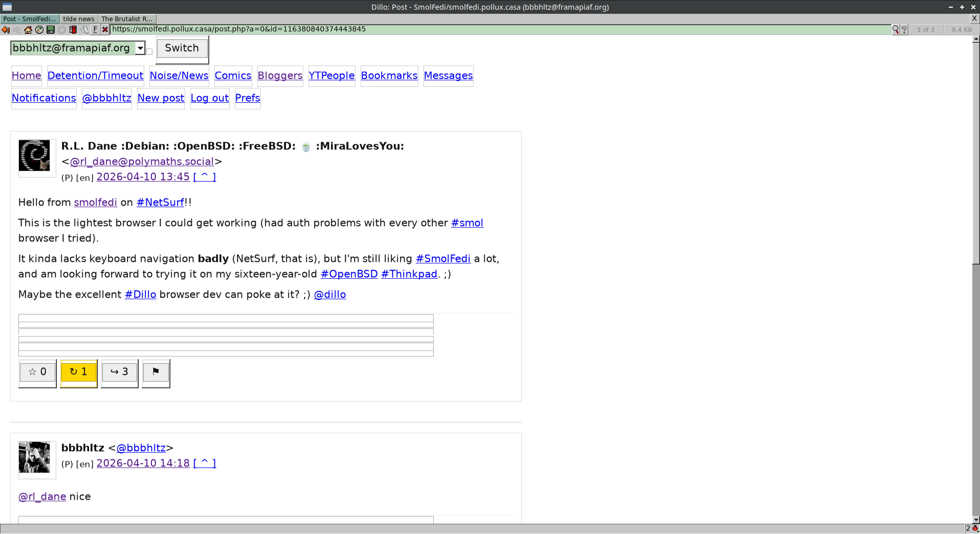The image size is (980, 534).
Task: Open bookmarks with the red book icon
Action: tap(73, 30)
